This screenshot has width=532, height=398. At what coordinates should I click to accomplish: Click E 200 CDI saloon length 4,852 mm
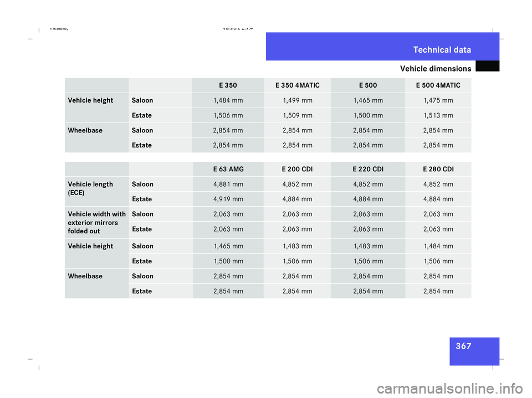[297, 184]
